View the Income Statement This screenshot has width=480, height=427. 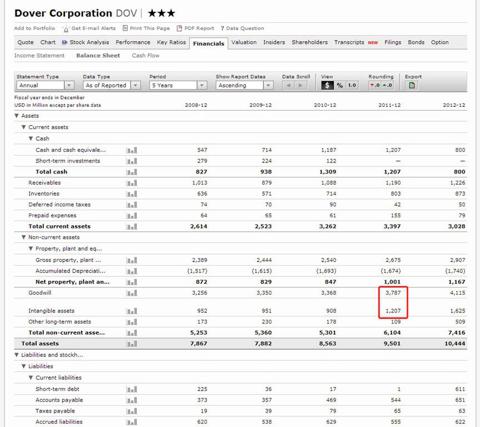[39, 56]
